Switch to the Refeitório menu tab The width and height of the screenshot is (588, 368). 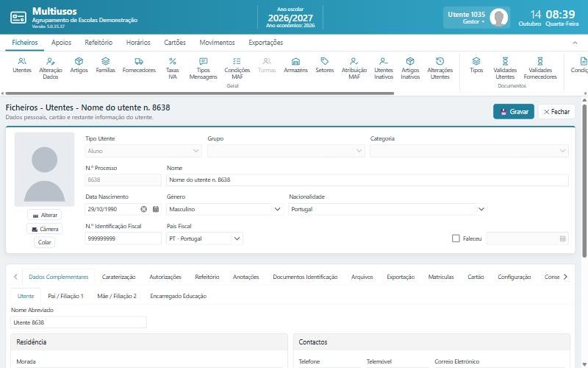[x=98, y=43]
